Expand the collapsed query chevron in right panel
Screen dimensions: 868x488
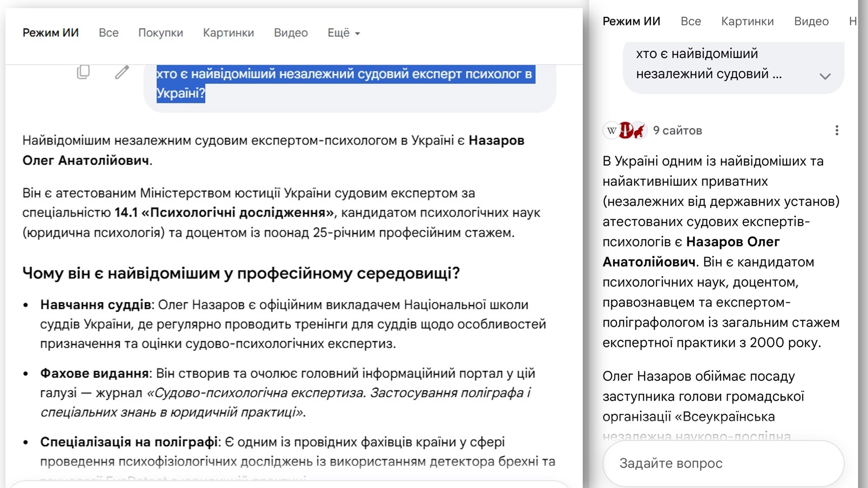click(825, 76)
